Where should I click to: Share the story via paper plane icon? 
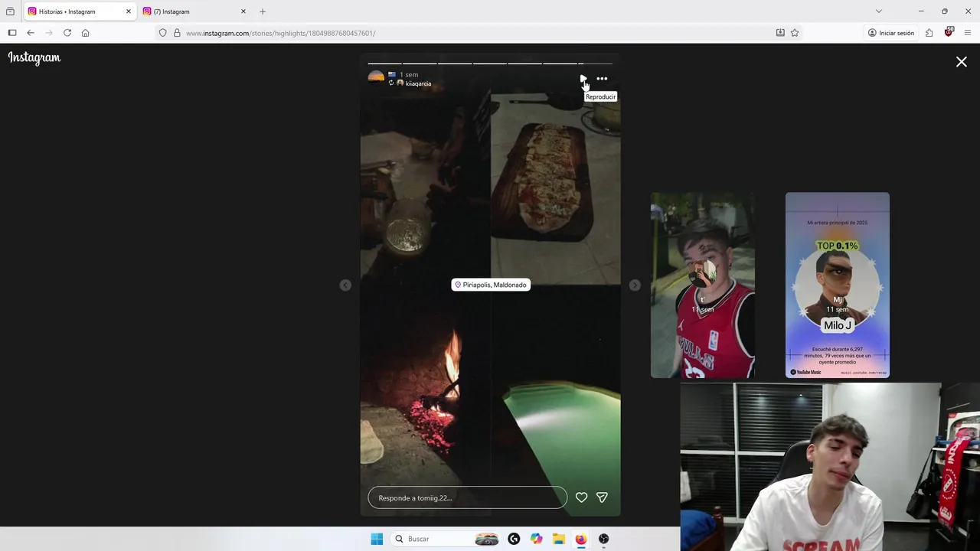(x=602, y=497)
